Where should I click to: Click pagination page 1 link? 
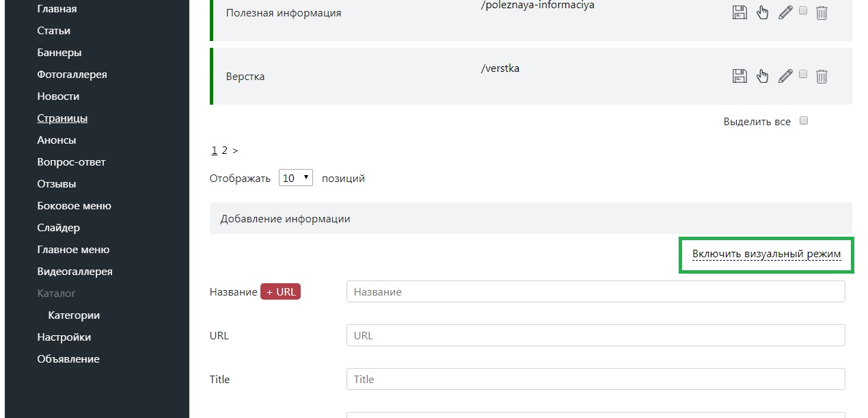(x=214, y=151)
